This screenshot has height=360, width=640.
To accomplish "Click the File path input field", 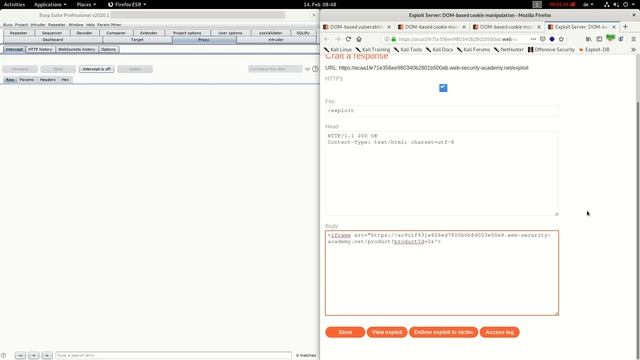I will pos(442,111).
